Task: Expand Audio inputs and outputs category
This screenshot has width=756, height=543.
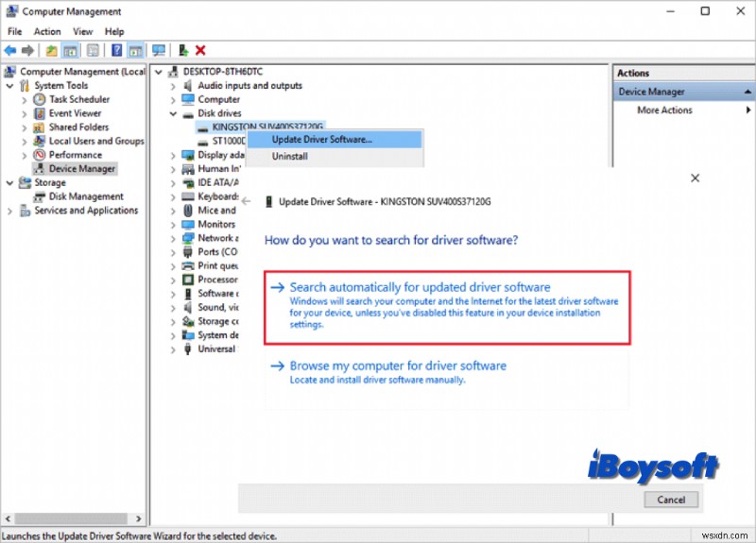Action: [x=173, y=86]
